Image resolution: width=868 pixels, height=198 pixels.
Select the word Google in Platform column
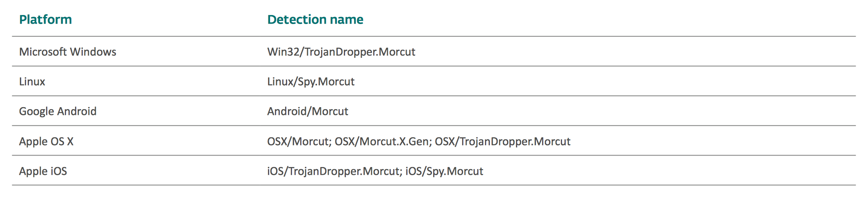36,111
